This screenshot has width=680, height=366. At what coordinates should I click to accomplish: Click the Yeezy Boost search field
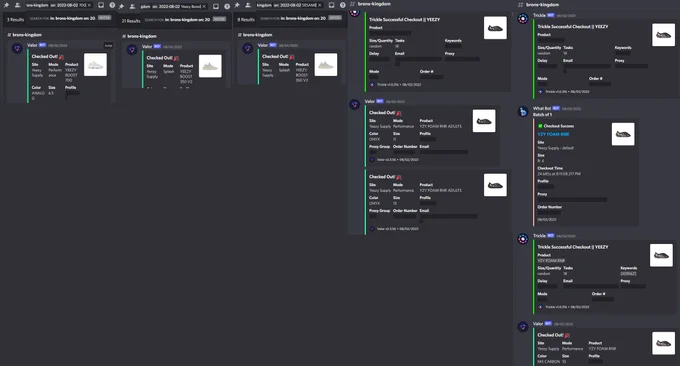coord(173,7)
